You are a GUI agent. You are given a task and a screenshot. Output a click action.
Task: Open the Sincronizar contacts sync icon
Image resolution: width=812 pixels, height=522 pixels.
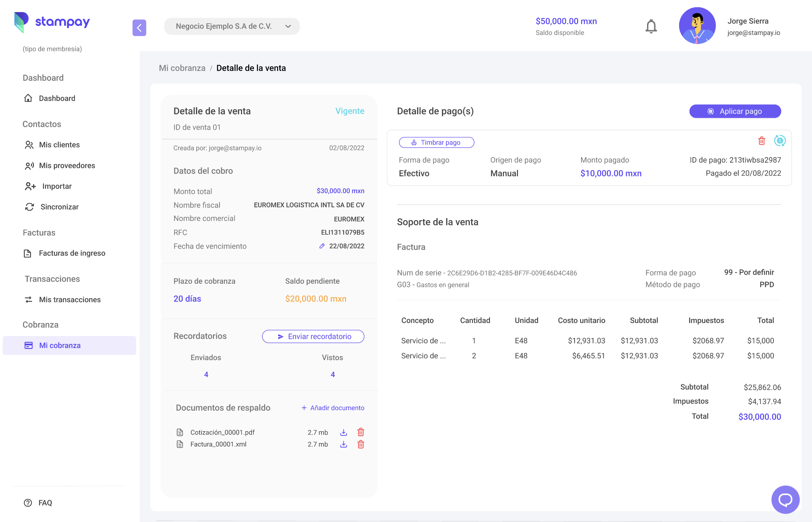pyautogui.click(x=30, y=207)
